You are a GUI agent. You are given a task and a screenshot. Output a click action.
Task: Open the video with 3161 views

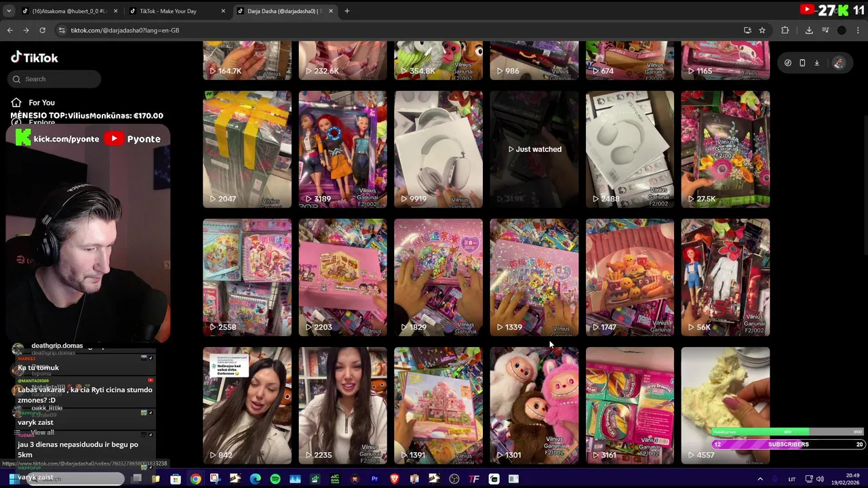(x=629, y=405)
